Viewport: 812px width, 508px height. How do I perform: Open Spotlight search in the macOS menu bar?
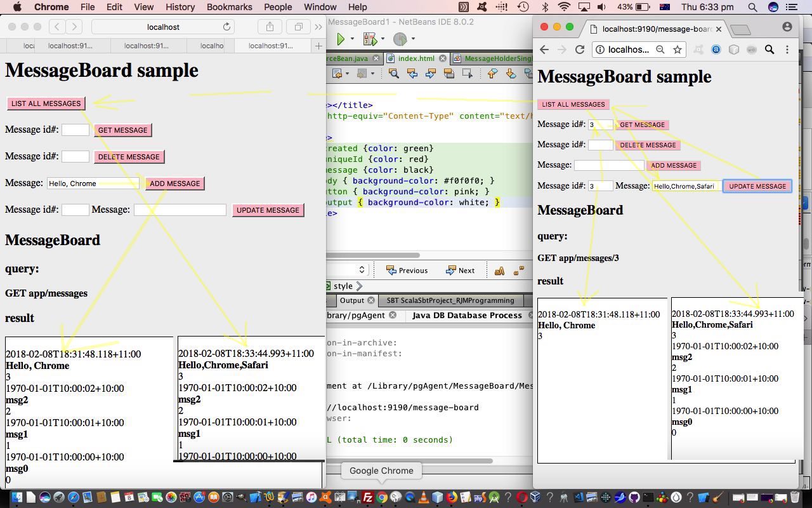click(x=752, y=7)
